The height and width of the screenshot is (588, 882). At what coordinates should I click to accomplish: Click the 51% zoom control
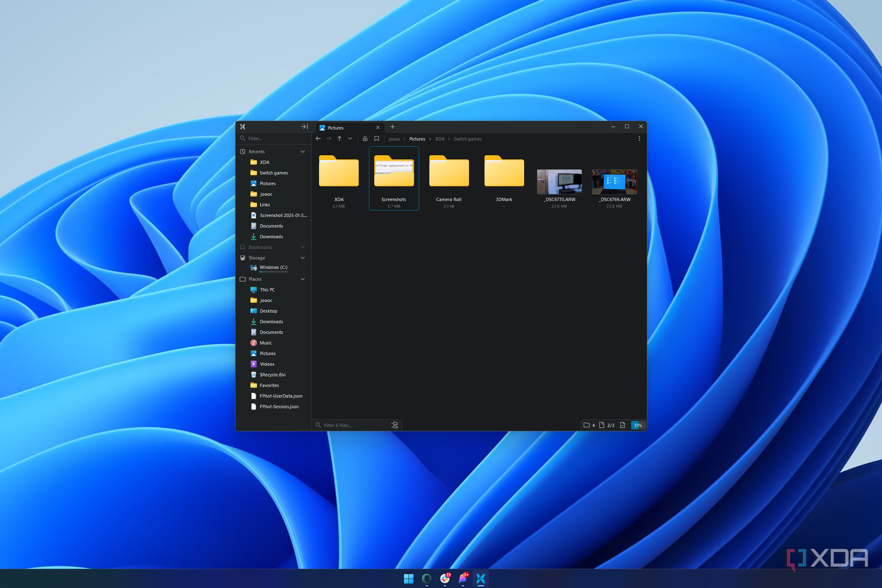click(x=637, y=425)
